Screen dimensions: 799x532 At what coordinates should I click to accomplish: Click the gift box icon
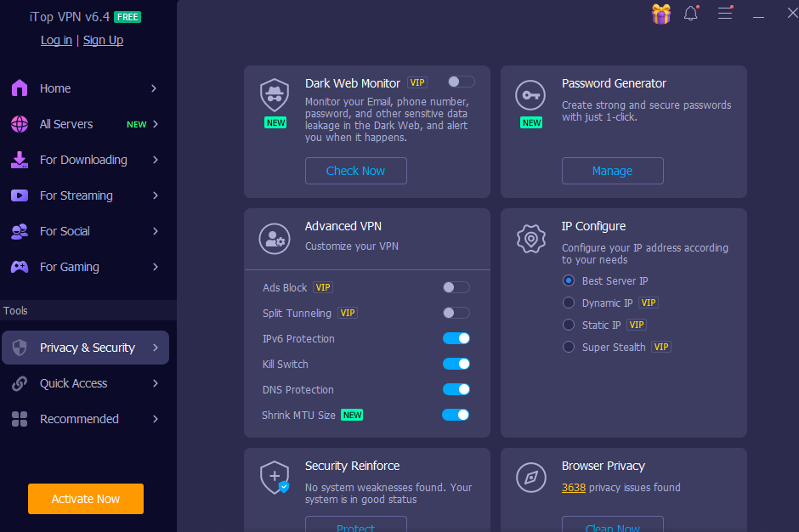(x=661, y=14)
